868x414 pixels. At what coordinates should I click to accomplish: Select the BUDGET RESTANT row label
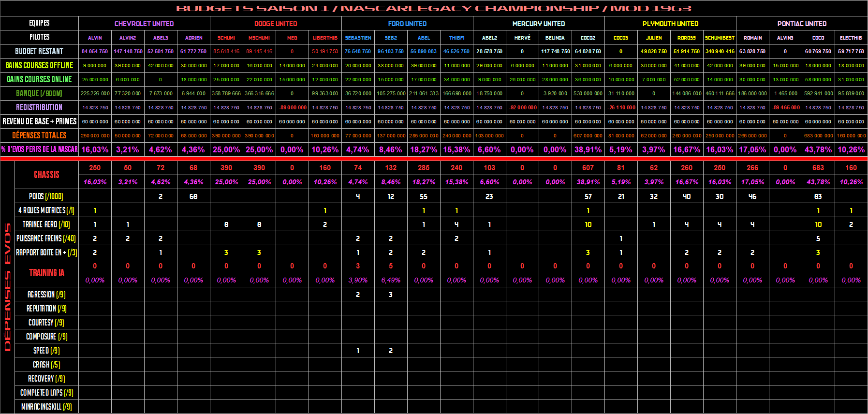(39, 51)
